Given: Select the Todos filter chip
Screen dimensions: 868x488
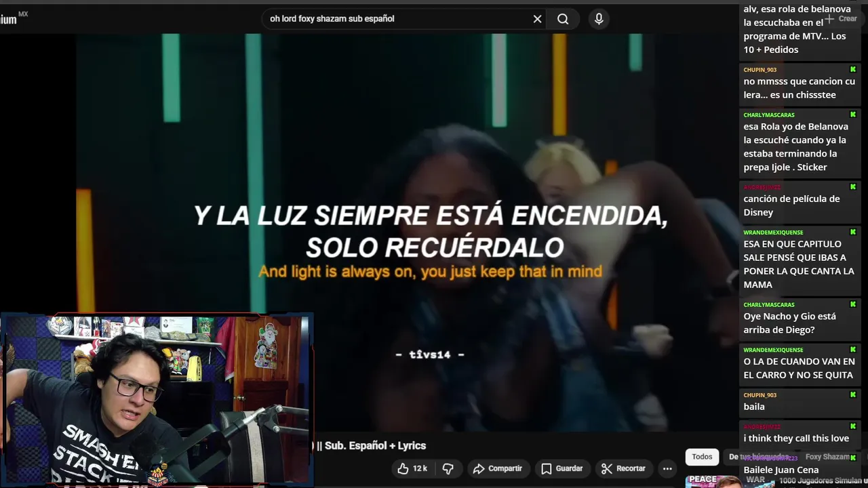Looking at the screenshot, I should (702, 457).
